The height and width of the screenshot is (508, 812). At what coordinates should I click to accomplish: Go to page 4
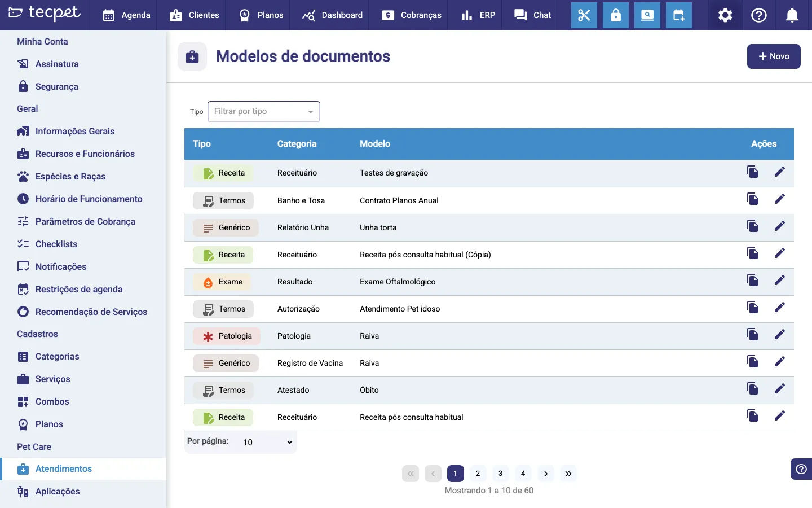click(523, 474)
